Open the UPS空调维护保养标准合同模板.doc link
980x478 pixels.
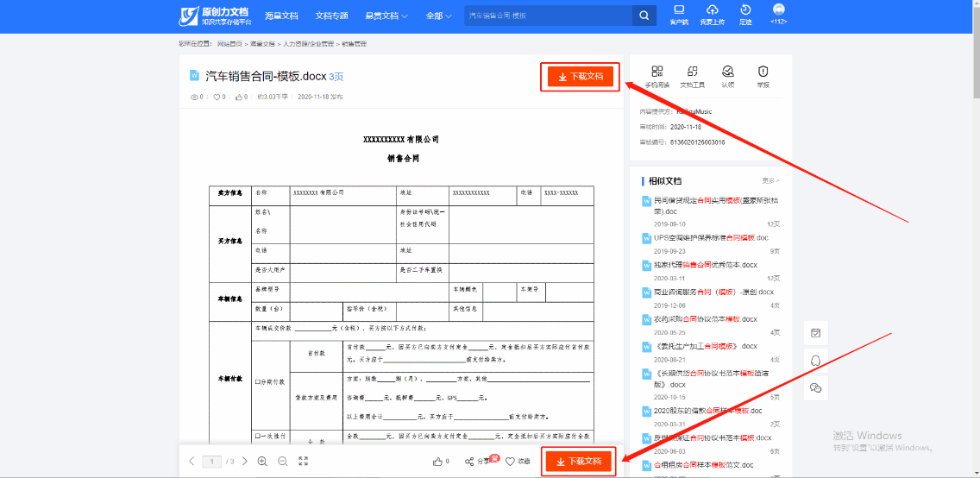point(711,237)
